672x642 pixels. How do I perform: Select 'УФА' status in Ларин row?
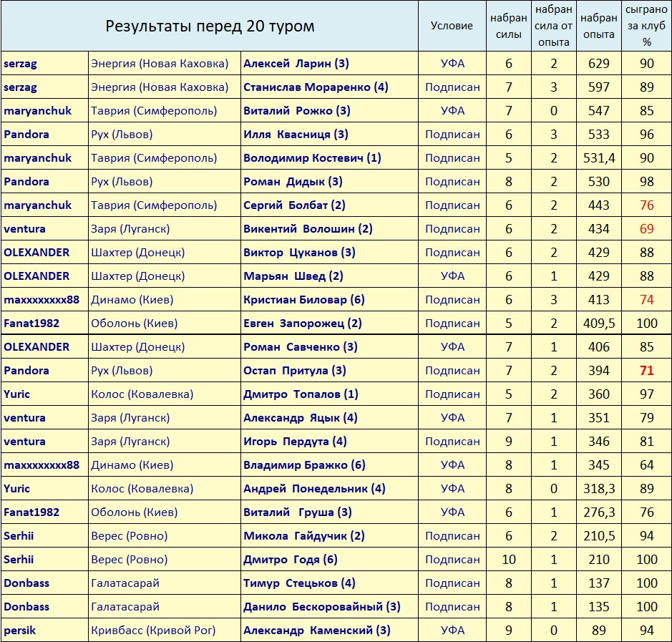point(452,64)
